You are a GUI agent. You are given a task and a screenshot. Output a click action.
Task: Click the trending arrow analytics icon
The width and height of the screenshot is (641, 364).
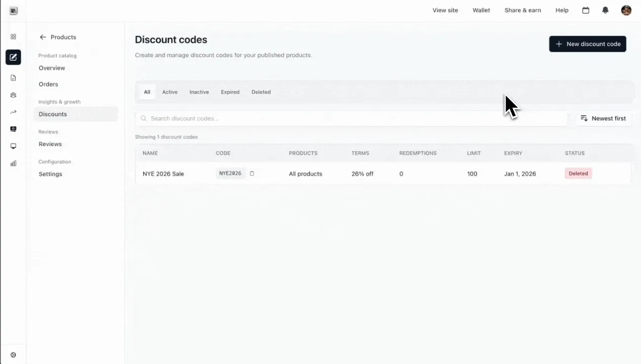point(13,112)
